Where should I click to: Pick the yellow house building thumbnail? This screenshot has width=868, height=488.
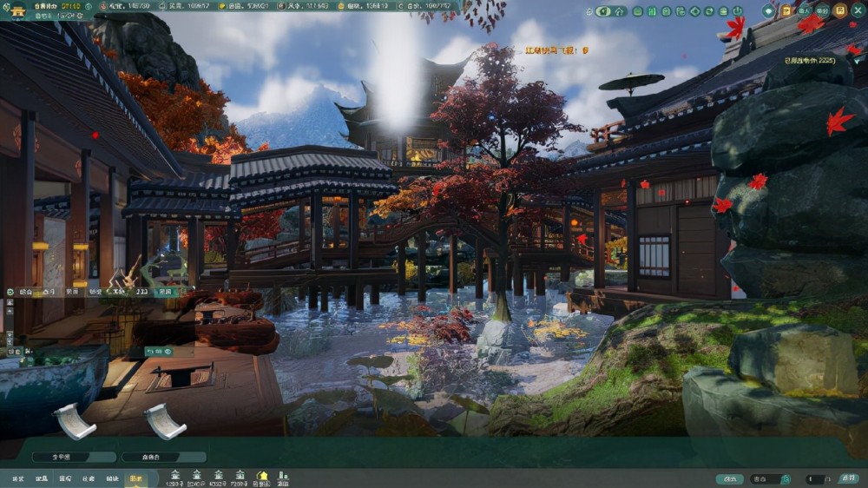point(262,478)
